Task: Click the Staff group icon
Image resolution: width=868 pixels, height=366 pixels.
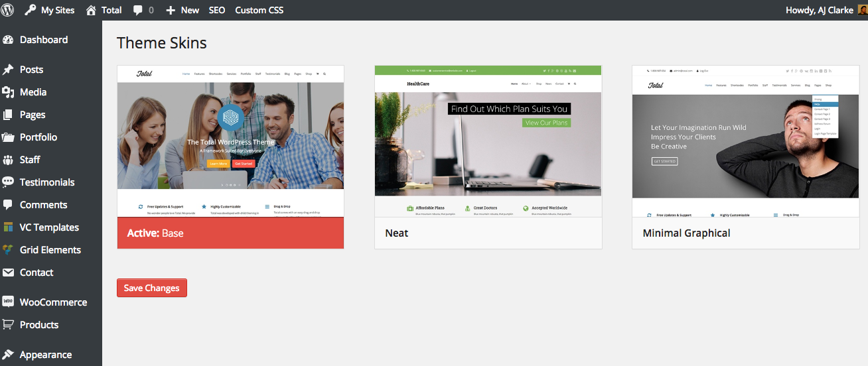Action: click(8, 160)
